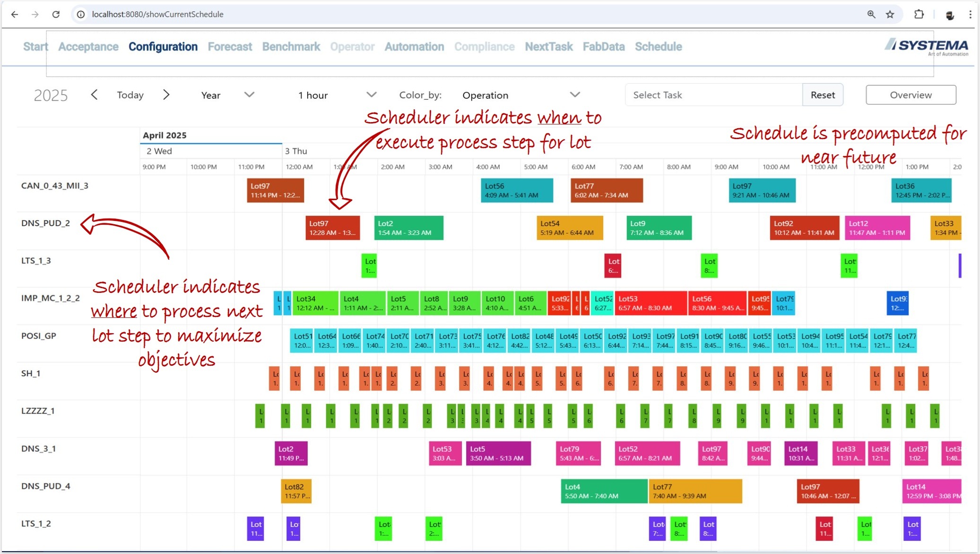The width and height of the screenshot is (980, 554).
Task: Switch to the Forecast tab
Action: (230, 47)
